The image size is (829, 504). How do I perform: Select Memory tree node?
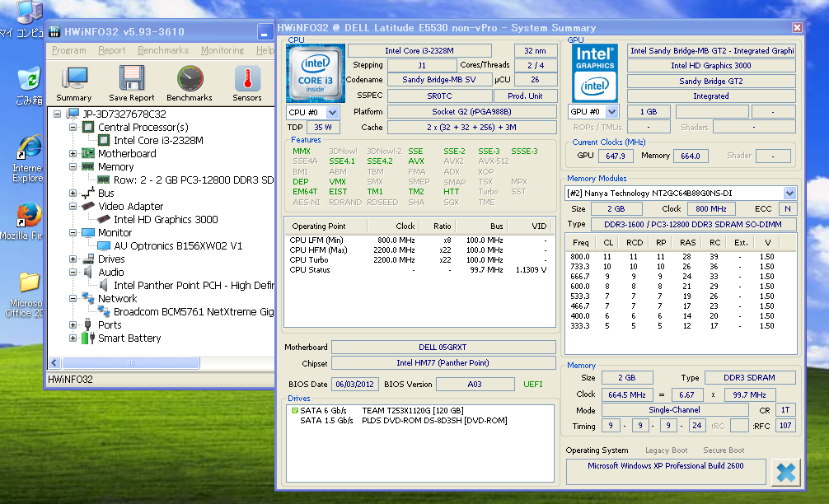click(116, 167)
